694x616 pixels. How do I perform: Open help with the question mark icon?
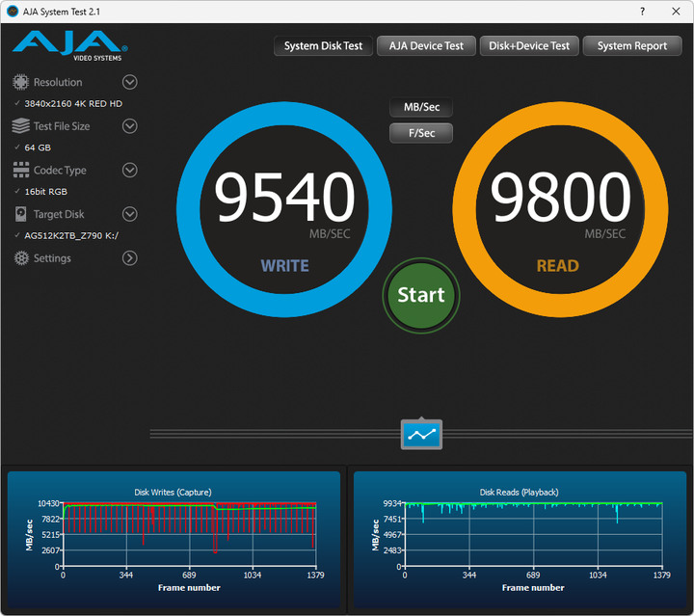click(x=642, y=12)
